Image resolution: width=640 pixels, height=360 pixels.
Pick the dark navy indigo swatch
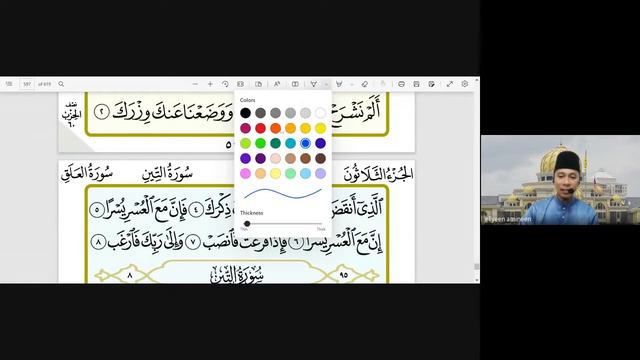tap(320, 143)
